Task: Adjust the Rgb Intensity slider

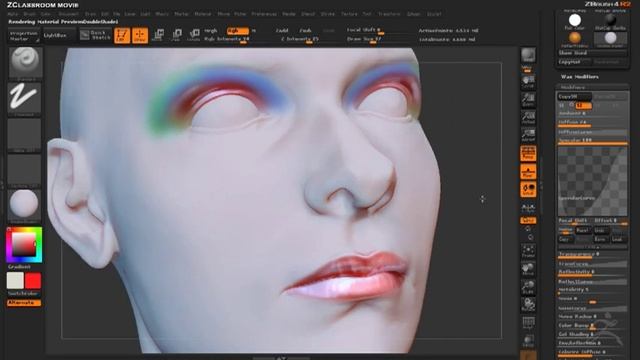Action: pos(227,39)
